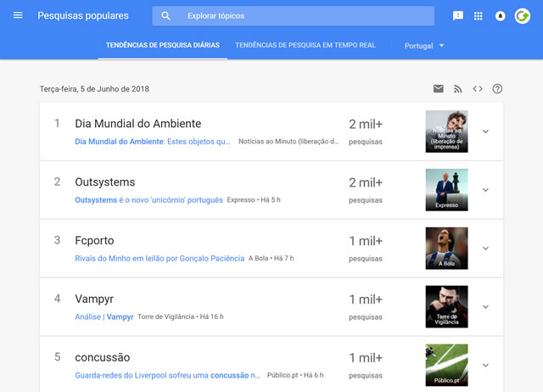Click the date Terça-feira, 5 de Junho de 2018
This screenshot has height=392, width=543.
pyautogui.click(x=94, y=89)
